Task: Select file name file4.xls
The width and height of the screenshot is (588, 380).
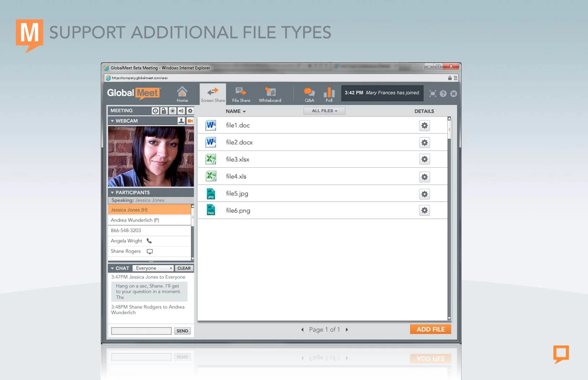Action: coord(236,176)
